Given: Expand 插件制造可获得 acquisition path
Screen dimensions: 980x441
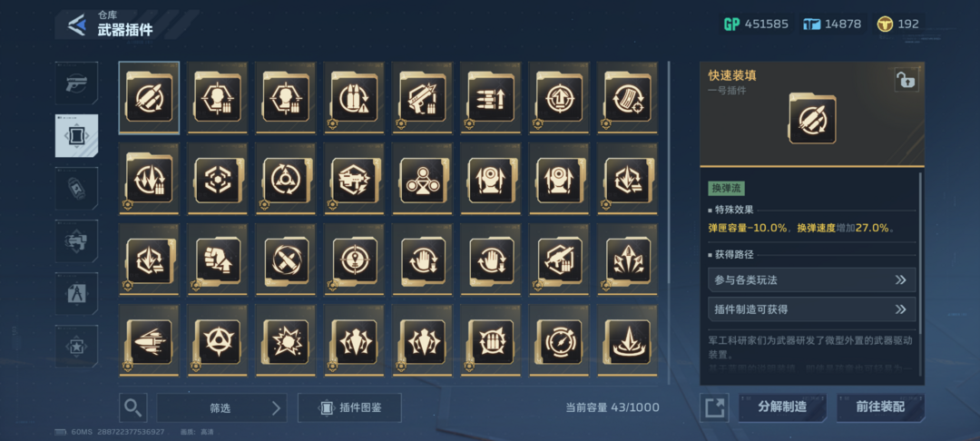Looking at the screenshot, I should [x=812, y=309].
